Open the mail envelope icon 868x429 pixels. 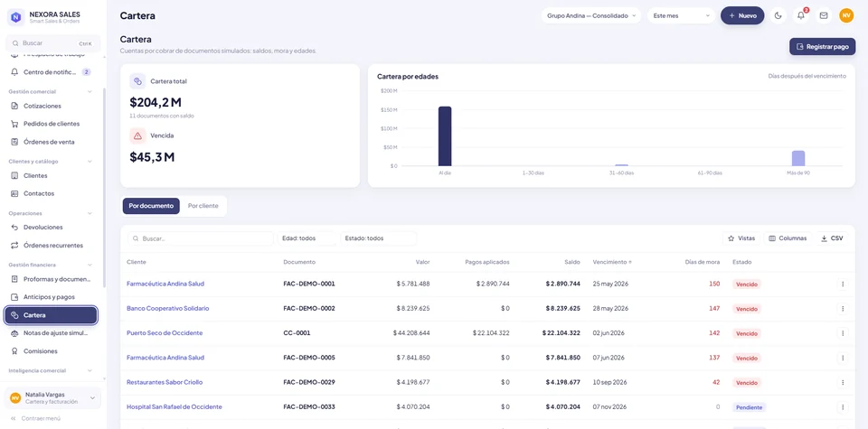tap(824, 15)
